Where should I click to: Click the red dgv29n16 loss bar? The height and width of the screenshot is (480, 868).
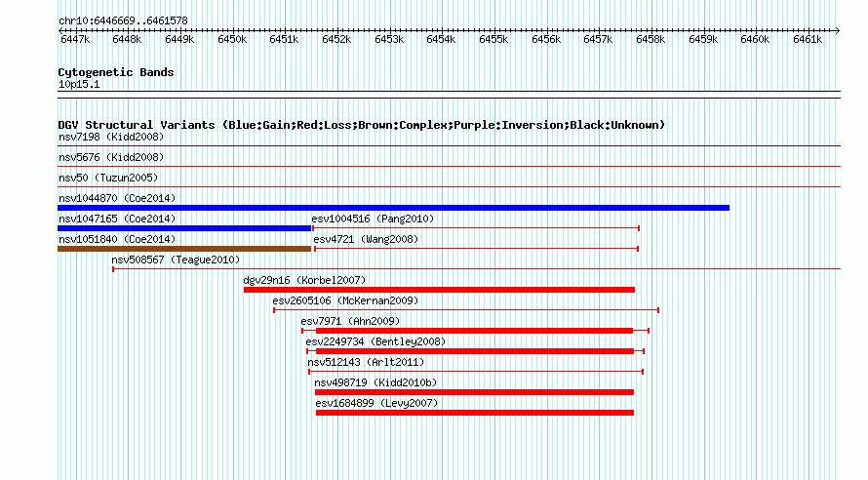pos(439,290)
